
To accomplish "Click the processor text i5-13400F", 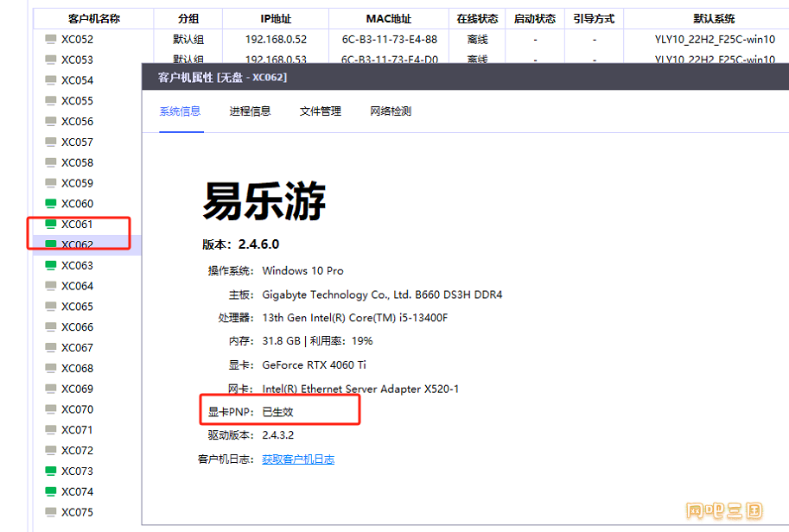I will point(355,318).
